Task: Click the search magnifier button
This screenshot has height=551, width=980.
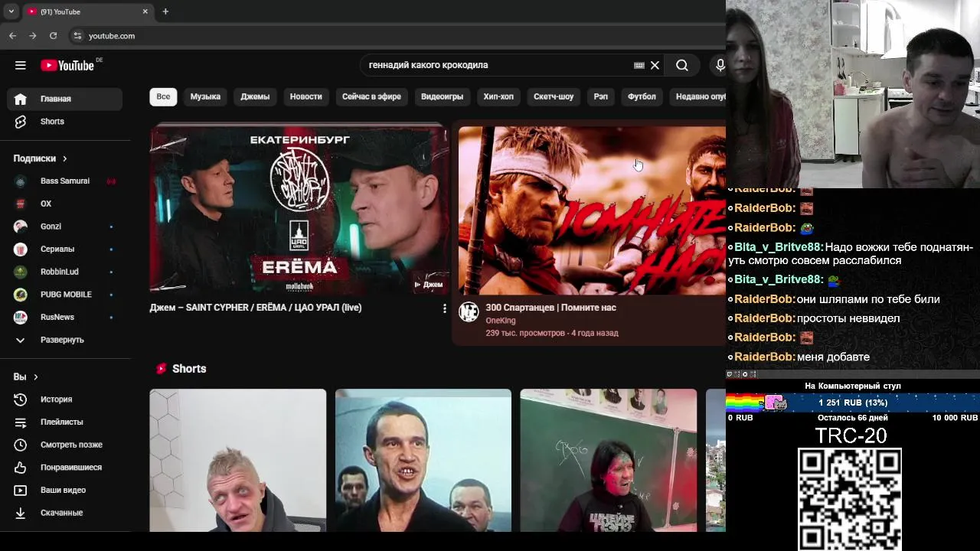Action: [681, 65]
